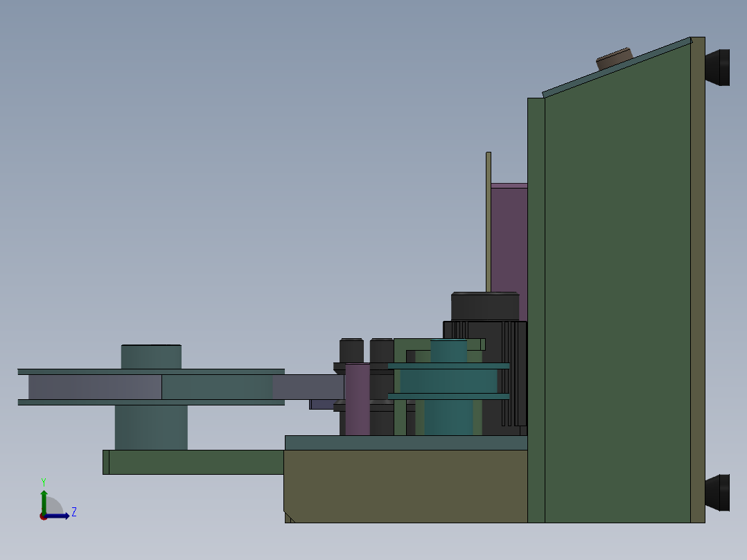Select the teal cylinder below the large pulley
This screenshot has width=747, height=560.
tap(151, 428)
